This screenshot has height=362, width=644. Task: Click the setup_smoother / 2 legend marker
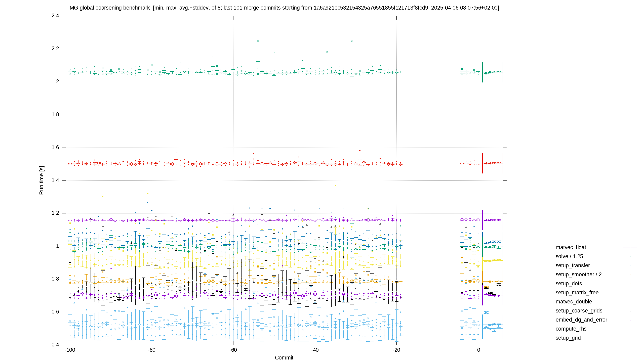(x=630, y=275)
